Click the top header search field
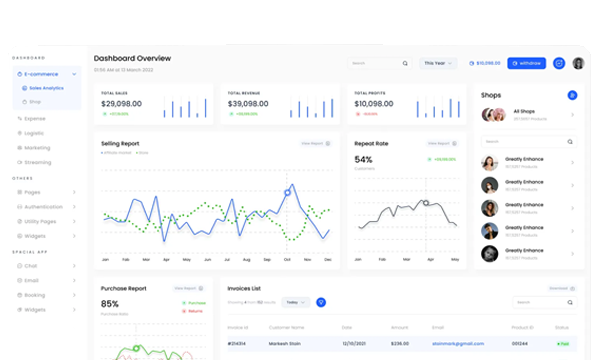This screenshot has height=360, width=600. (x=379, y=63)
